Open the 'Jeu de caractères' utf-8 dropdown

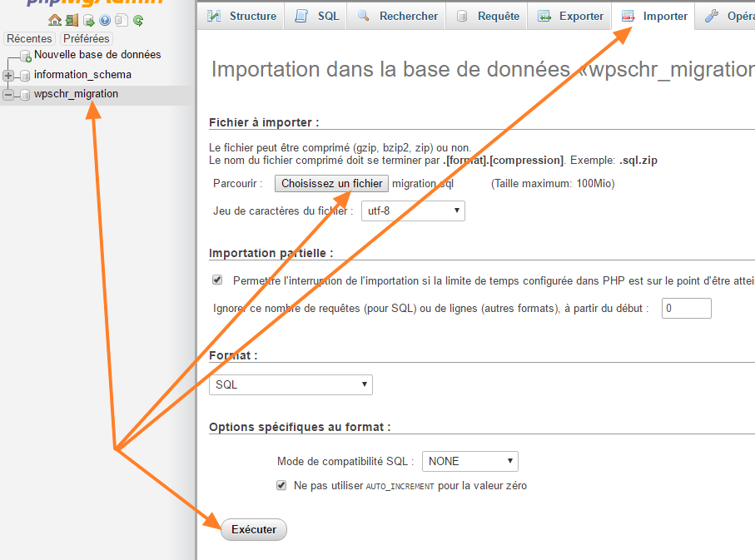coord(413,211)
